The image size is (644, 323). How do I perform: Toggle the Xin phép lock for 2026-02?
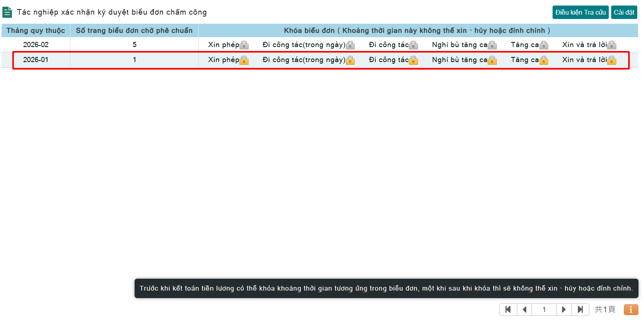[x=244, y=45]
